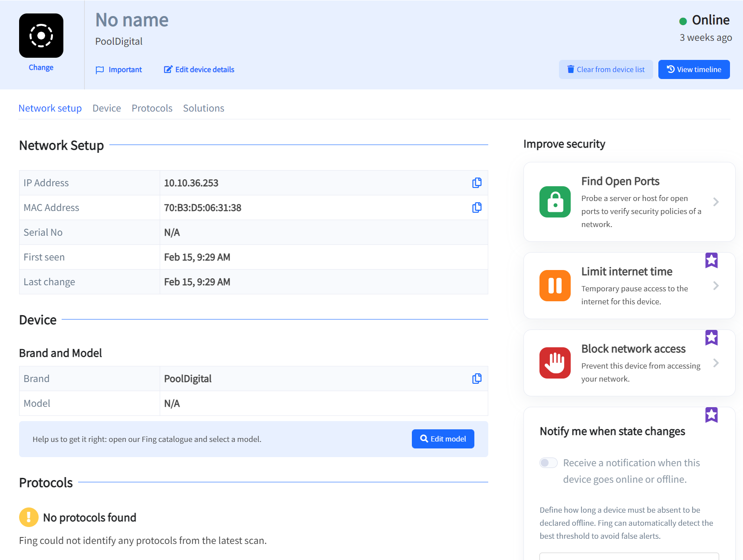Click the Block network access heading
The image size is (743, 560).
coord(633,349)
